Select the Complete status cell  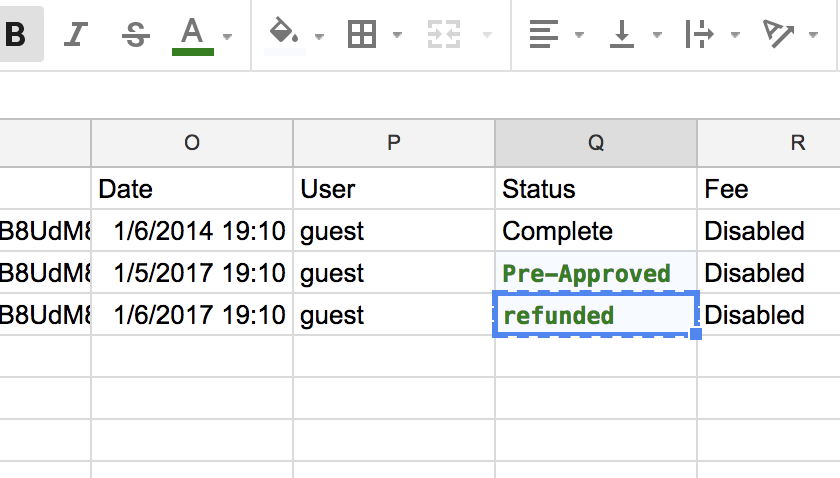(596, 230)
